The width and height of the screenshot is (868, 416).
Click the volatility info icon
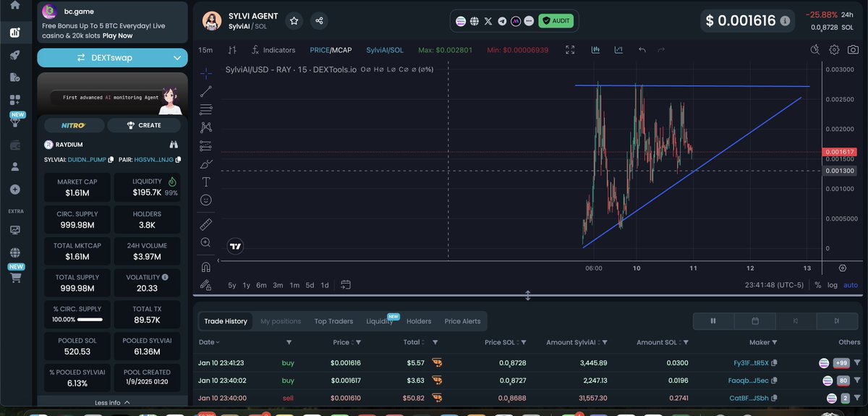pos(165,277)
